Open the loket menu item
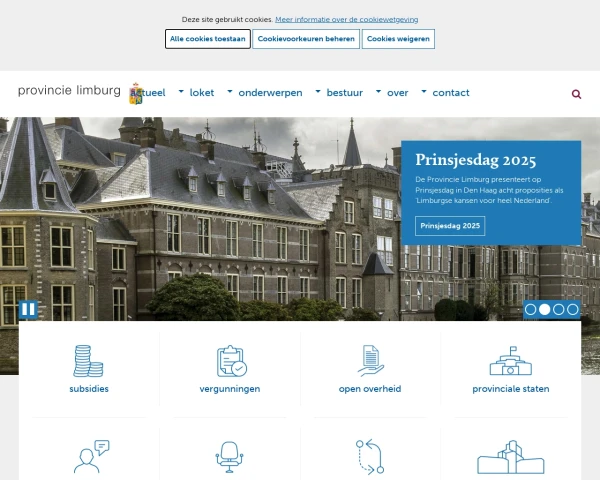Image resolution: width=600 pixels, height=480 pixels. point(202,93)
